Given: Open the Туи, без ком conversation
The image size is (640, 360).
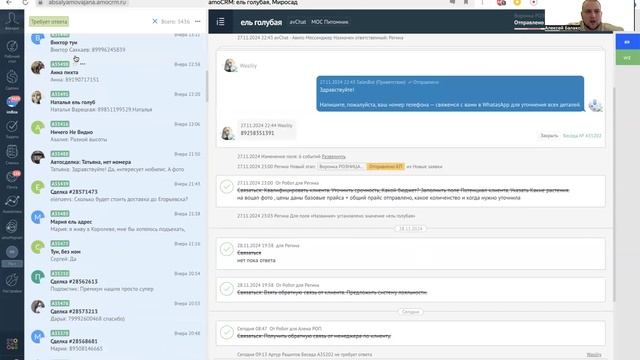Looking at the screenshot, I should 116,251.
